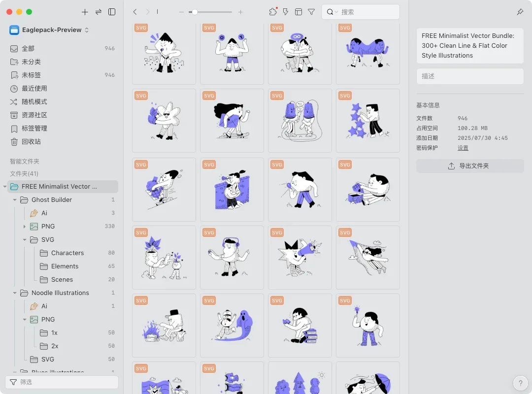This screenshot has height=394, width=532.
Task: Toggle the pin icon on the inspector panel
Action: [520, 12]
